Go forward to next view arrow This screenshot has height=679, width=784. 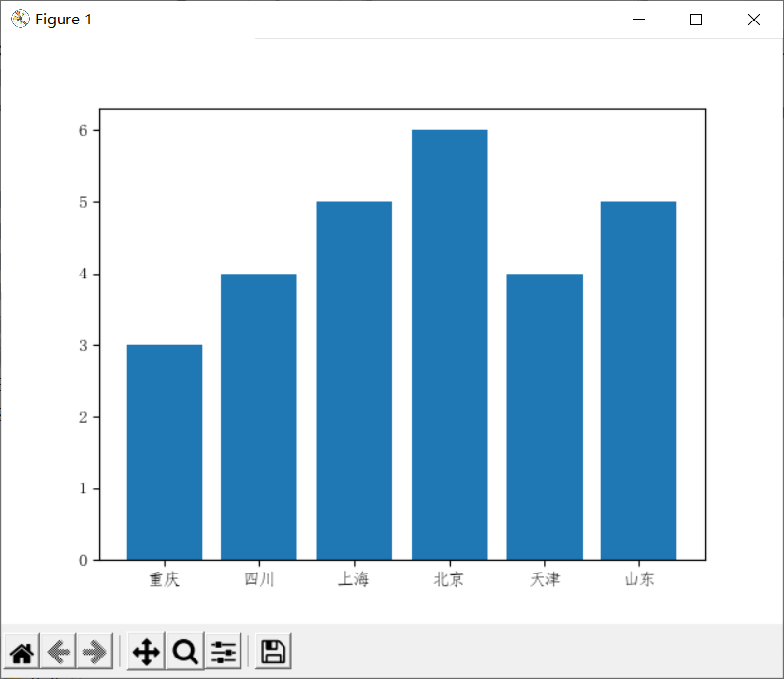click(x=95, y=652)
